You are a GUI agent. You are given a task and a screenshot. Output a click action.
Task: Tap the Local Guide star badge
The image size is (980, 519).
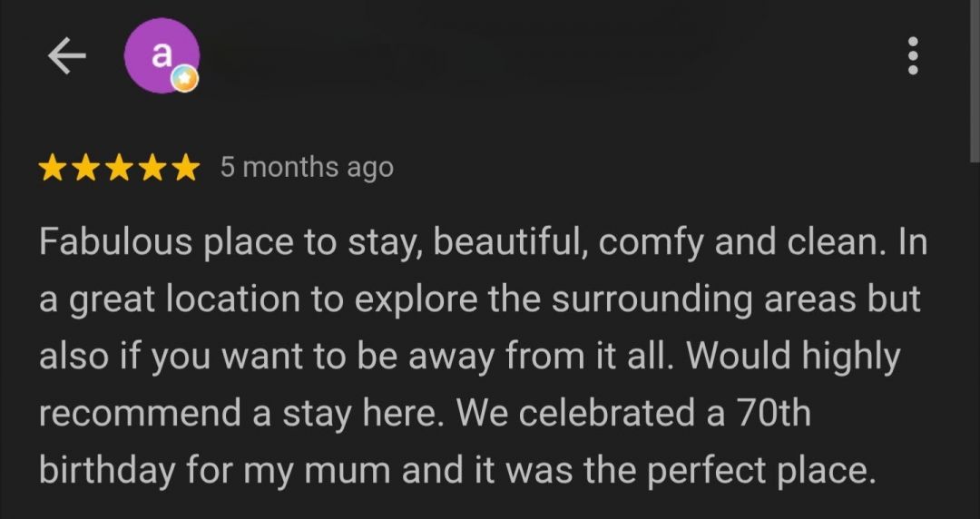185,79
